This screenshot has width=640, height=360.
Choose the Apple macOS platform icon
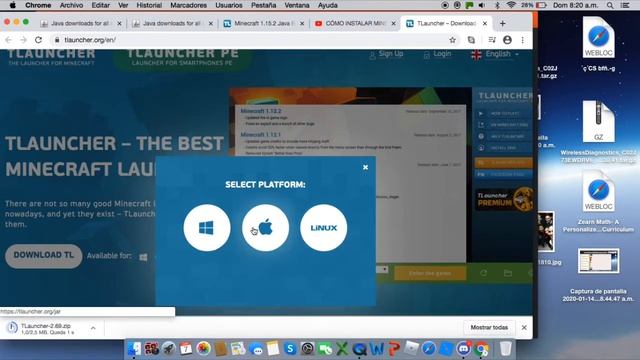(265, 228)
